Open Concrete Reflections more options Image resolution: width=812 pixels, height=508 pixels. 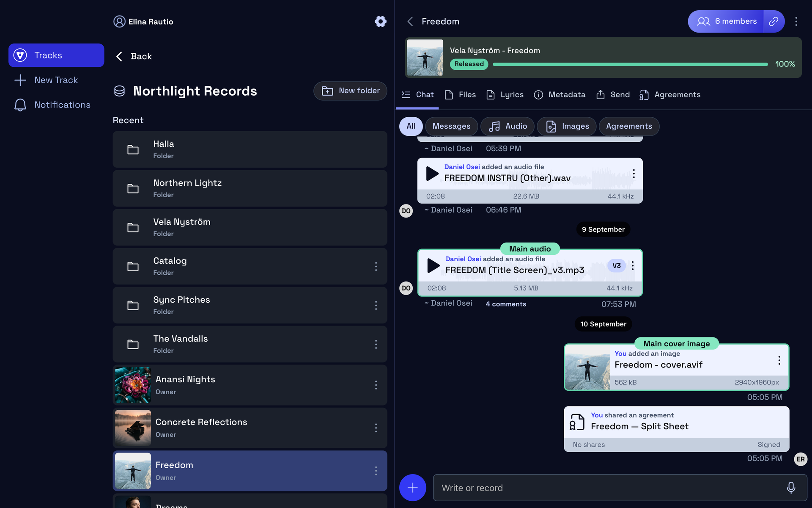(376, 428)
